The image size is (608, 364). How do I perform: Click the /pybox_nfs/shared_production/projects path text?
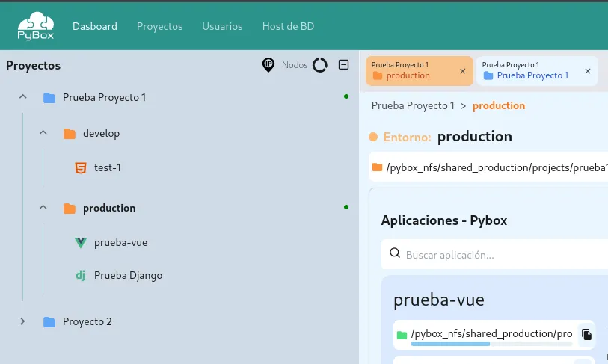(x=497, y=167)
